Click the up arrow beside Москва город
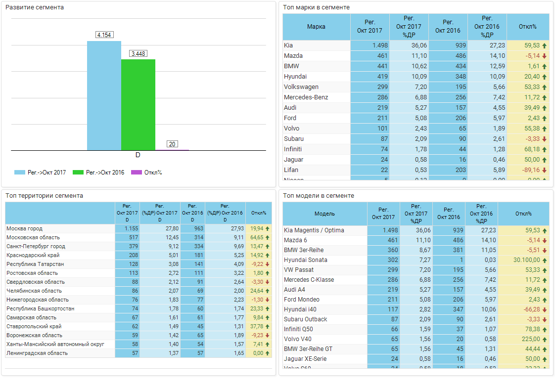The width and height of the screenshot is (555, 392). point(268,229)
